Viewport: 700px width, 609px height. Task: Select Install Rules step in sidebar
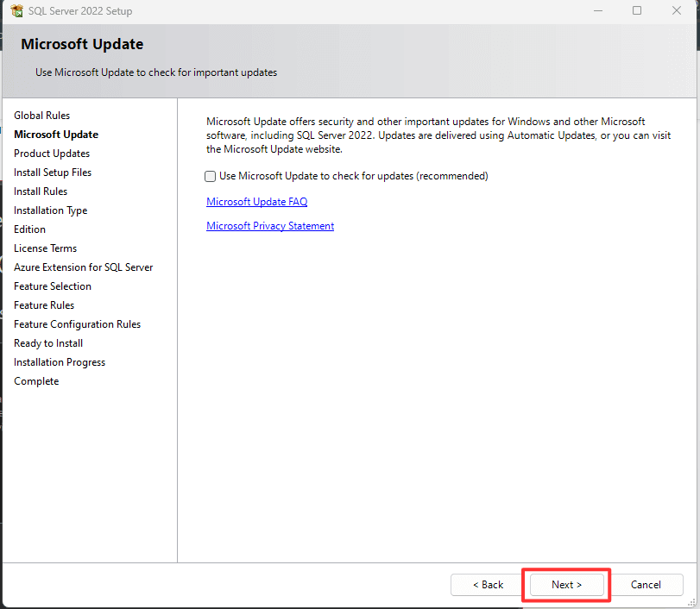41,191
